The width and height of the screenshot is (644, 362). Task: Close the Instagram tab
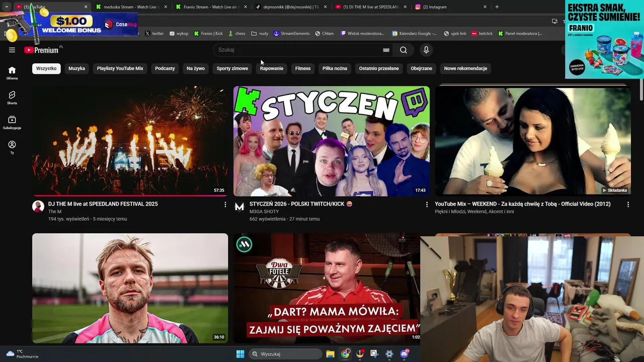click(x=485, y=7)
